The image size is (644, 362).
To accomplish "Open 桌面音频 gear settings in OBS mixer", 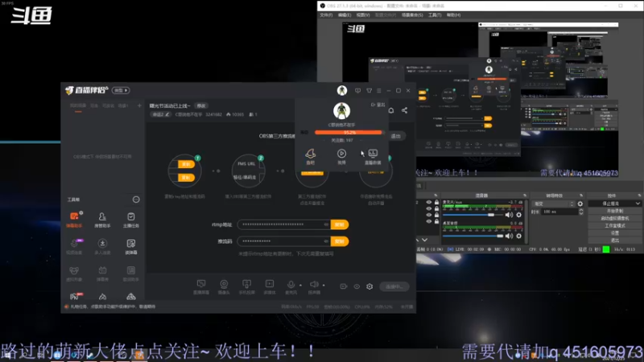I will tap(518, 236).
